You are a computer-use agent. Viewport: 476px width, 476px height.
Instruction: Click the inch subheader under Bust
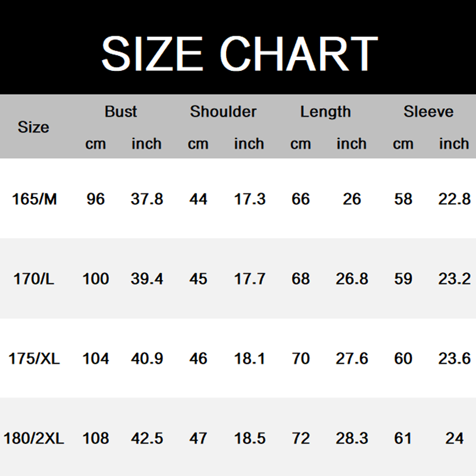point(146,144)
